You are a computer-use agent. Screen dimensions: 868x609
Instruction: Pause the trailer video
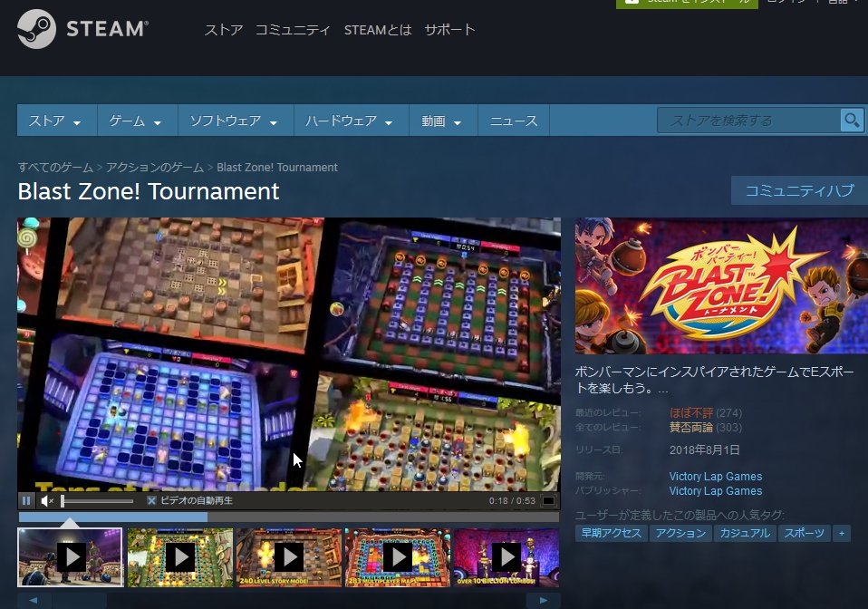[x=26, y=500]
